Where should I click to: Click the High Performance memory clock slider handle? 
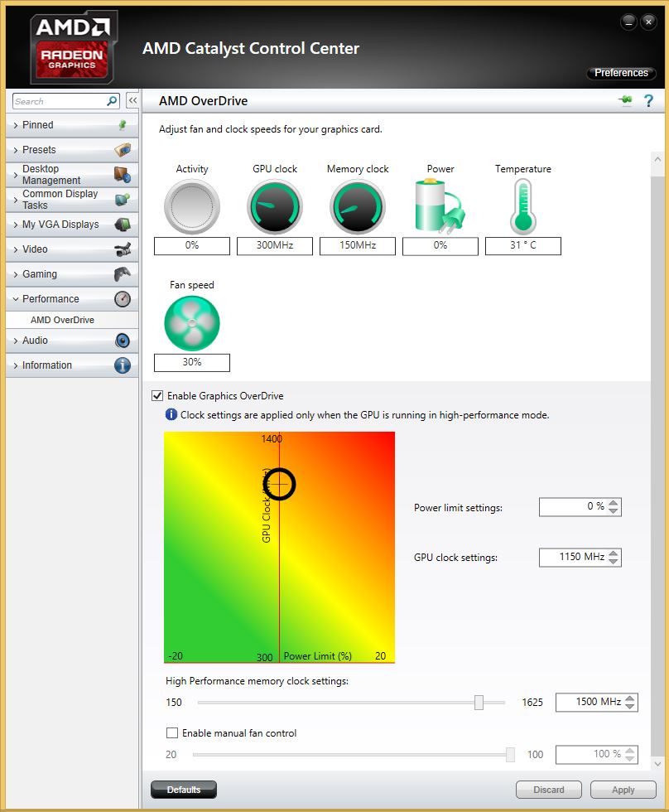479,702
